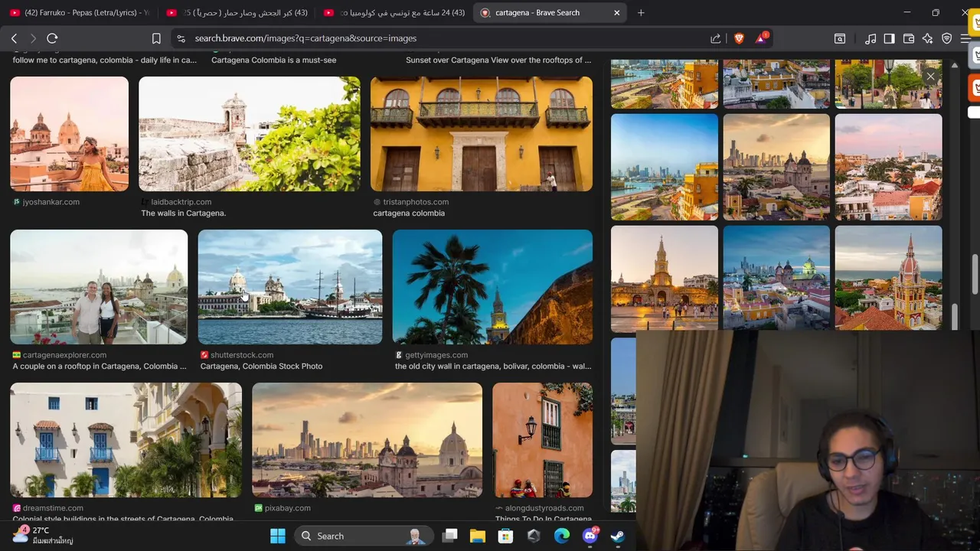Open the cartagenaexplorer.com source link
The height and width of the screenshot is (551, 980).
(64, 355)
